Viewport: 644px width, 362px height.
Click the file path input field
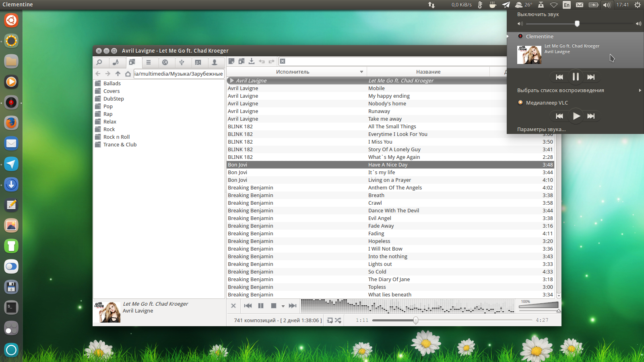pos(179,74)
